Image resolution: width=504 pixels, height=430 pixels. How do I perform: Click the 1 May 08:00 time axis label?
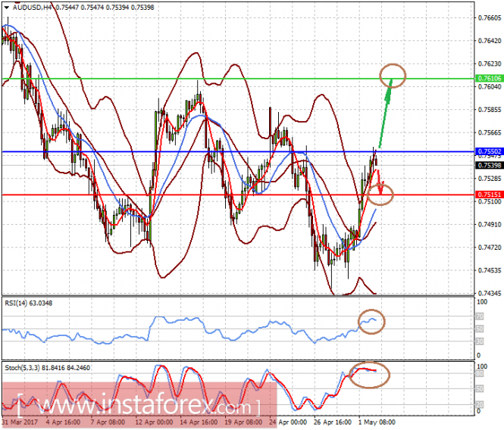(x=377, y=422)
